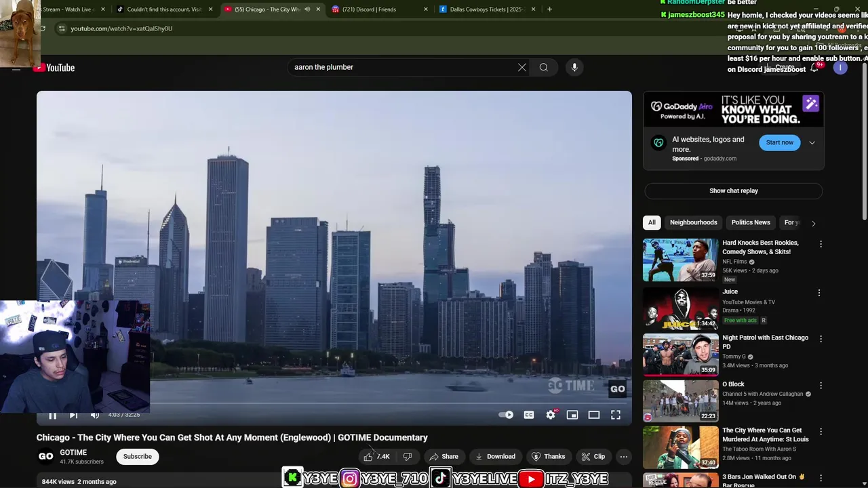868x488 pixels.
Task: Pause the video playback
Action: click(x=52, y=415)
